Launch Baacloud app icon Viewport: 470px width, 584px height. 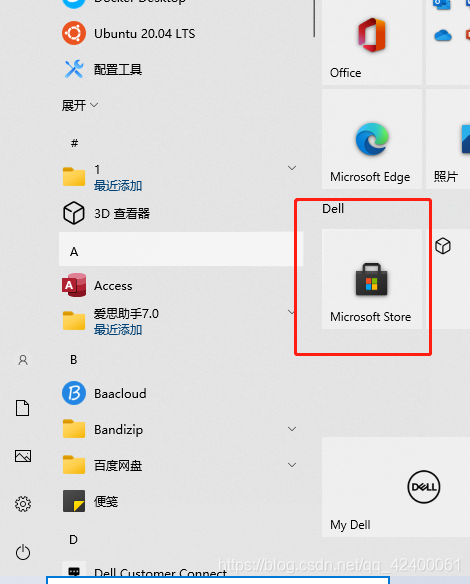tap(74, 393)
